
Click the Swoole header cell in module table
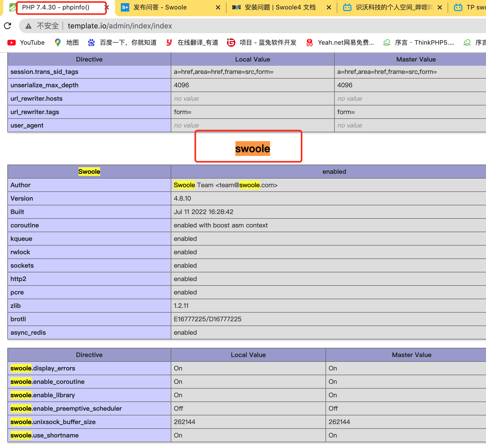(89, 172)
